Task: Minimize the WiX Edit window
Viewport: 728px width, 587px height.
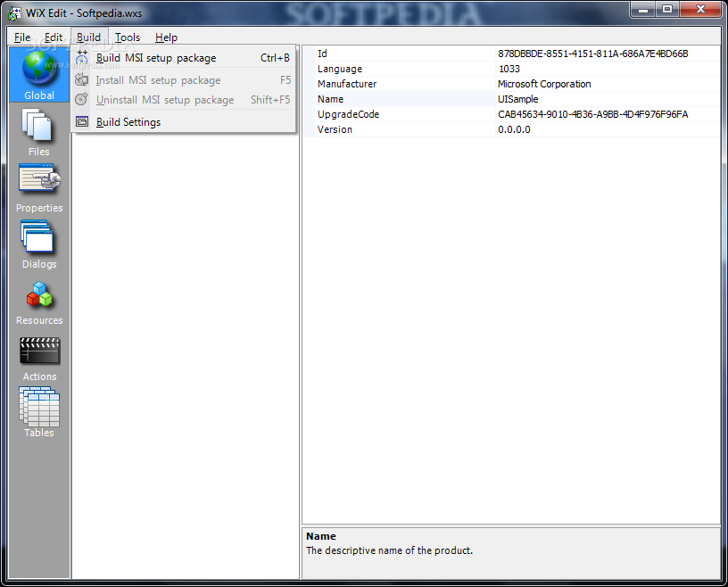Action: (x=643, y=9)
